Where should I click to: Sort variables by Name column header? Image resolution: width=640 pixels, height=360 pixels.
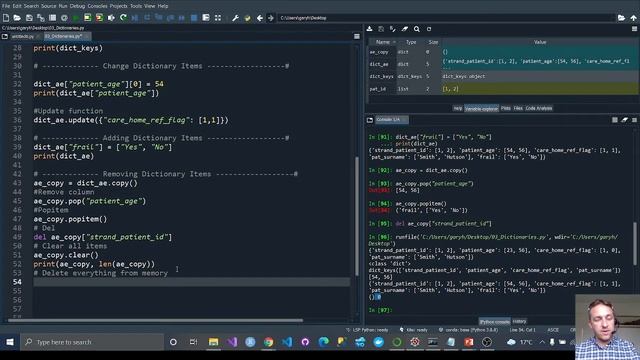pos(383,42)
